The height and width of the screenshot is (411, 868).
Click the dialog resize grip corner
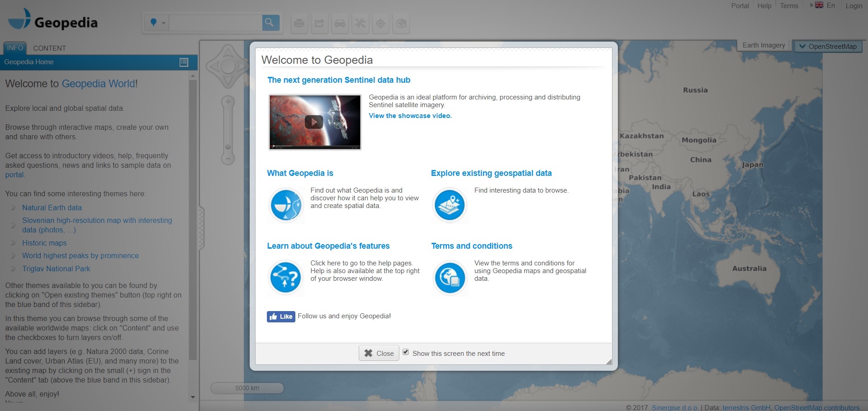tap(609, 362)
